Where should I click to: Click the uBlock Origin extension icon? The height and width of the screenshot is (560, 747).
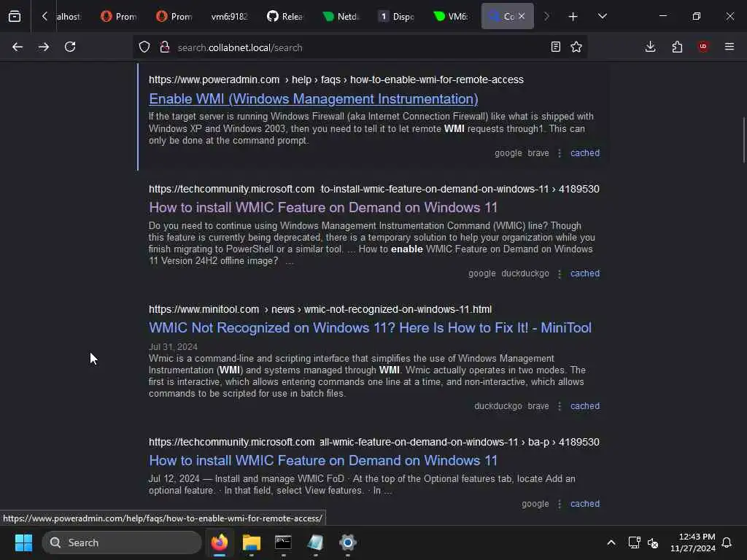[x=703, y=47]
